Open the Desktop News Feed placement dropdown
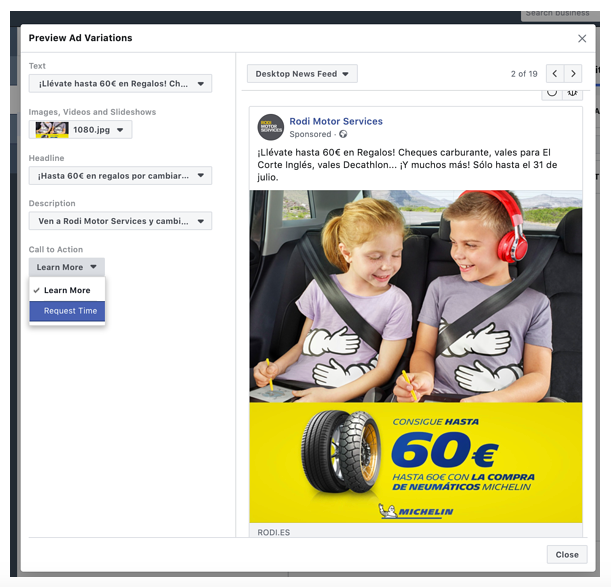The height and width of the screenshot is (587, 611). click(x=302, y=74)
